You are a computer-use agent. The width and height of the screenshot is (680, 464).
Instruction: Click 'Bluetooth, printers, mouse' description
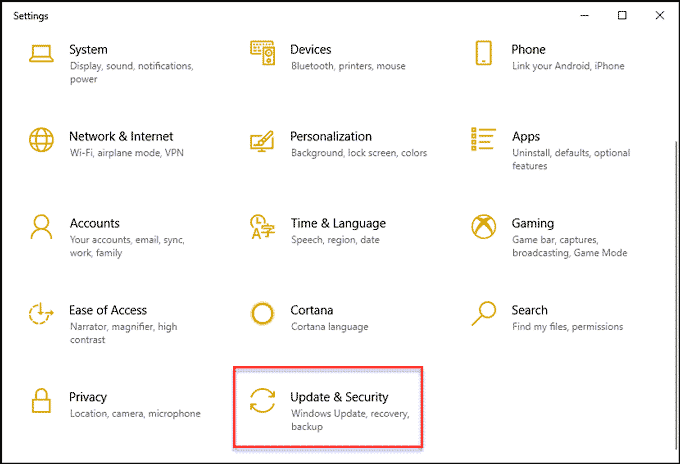click(348, 66)
